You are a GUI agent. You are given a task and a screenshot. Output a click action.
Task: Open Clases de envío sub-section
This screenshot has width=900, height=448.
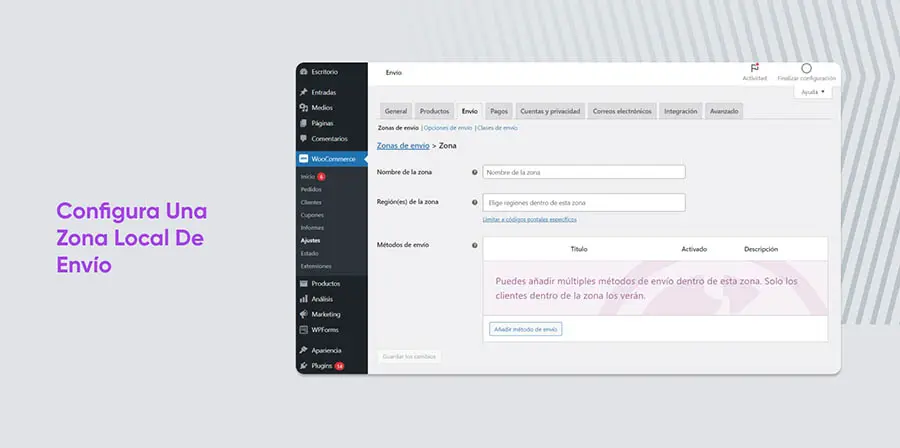(498, 128)
